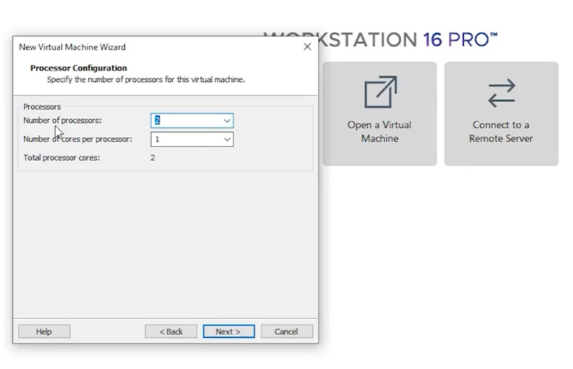Click the "Number of processors:" label
573x369 pixels.
62,120
